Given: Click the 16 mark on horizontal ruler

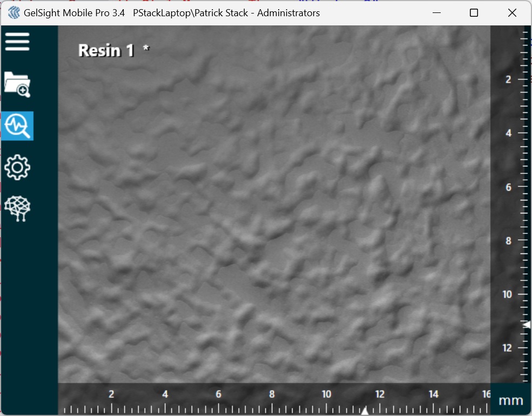Looking at the screenshot, I should click(485, 394).
